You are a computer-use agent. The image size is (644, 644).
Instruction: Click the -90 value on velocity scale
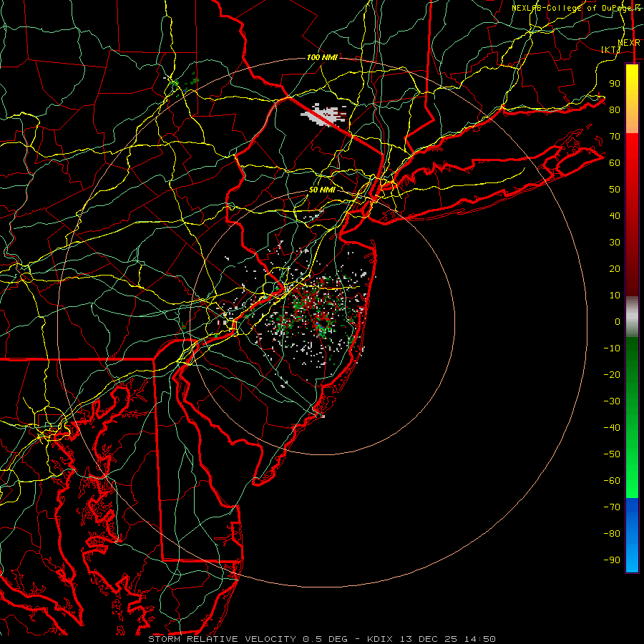[x=612, y=560]
